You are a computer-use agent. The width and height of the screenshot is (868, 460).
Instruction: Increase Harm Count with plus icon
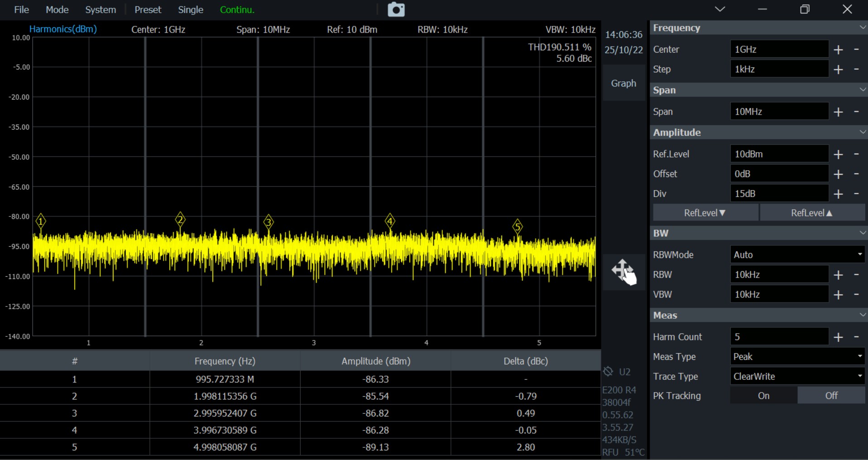[x=838, y=337]
